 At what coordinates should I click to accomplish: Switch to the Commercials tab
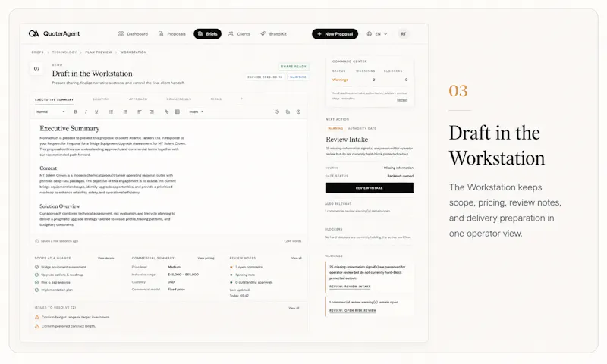pos(179,99)
